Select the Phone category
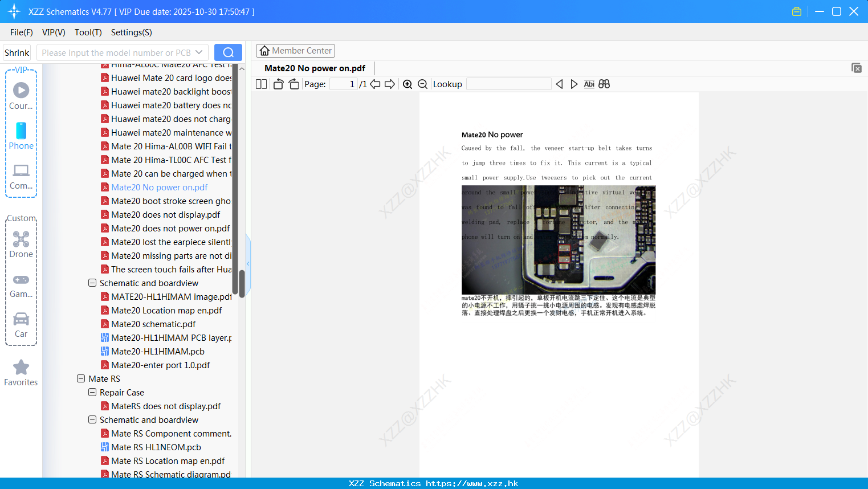The image size is (868, 489). click(x=21, y=136)
